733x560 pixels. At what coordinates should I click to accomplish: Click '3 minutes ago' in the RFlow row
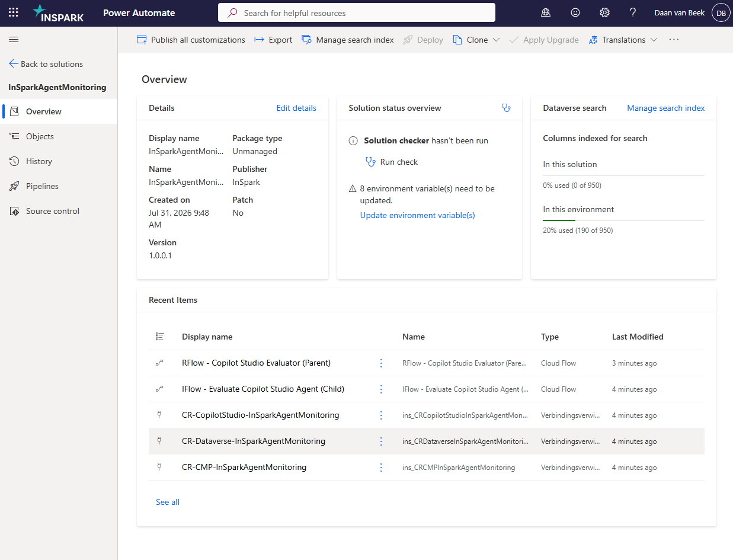click(634, 363)
